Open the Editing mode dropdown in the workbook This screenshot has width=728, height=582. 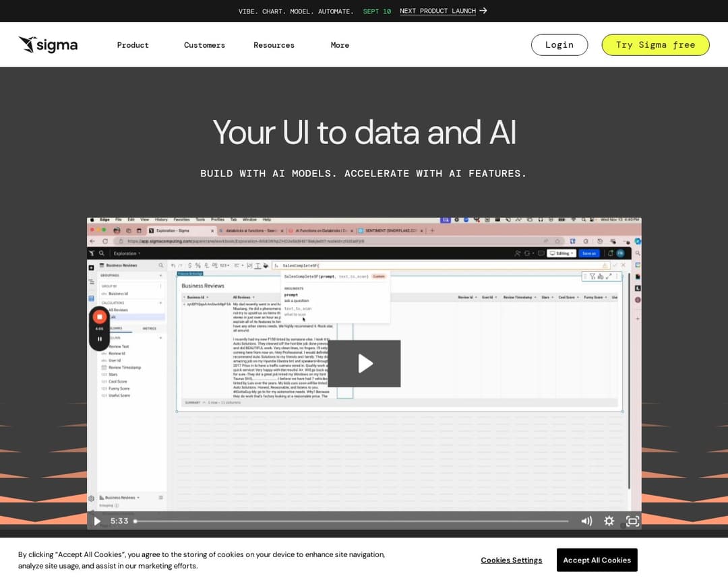562,253
